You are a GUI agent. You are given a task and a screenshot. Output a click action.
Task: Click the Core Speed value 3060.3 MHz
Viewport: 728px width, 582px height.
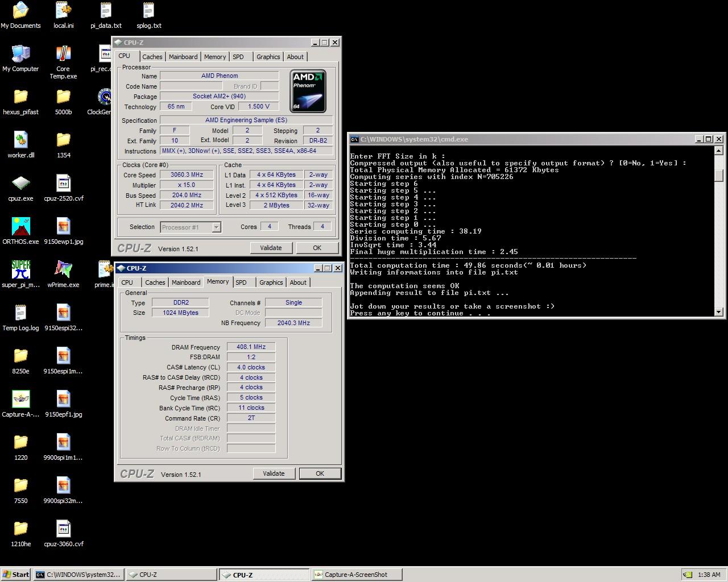point(187,174)
